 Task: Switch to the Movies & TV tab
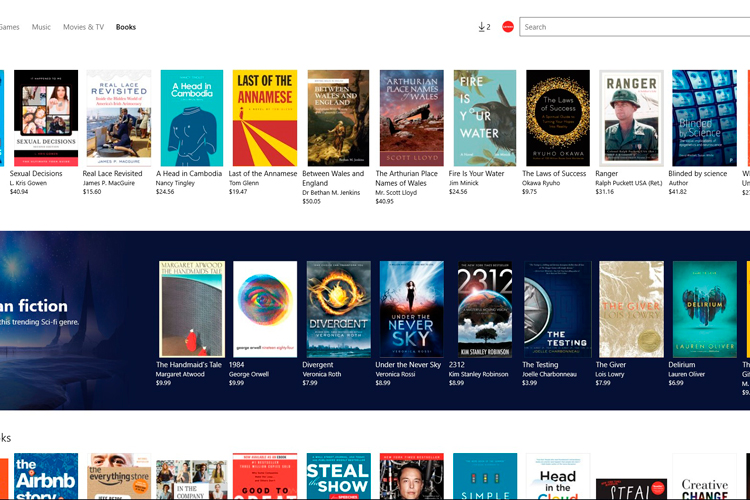pyautogui.click(x=83, y=27)
